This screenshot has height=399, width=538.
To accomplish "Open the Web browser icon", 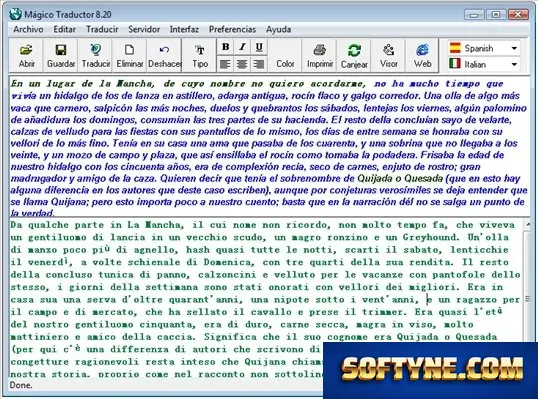I will (422, 56).
